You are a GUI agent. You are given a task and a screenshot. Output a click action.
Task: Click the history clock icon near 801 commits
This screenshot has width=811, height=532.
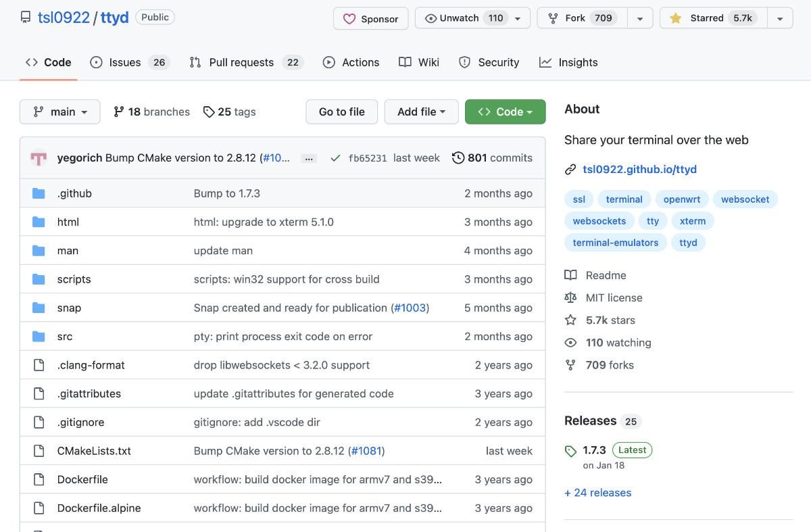pos(459,158)
